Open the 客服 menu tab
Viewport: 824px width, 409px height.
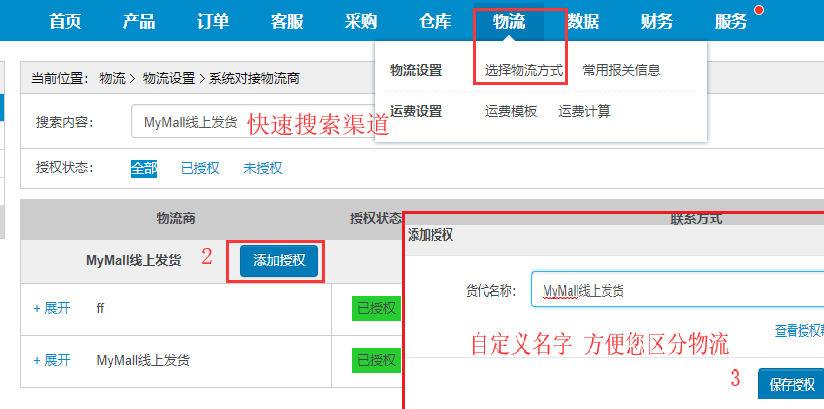click(x=287, y=22)
